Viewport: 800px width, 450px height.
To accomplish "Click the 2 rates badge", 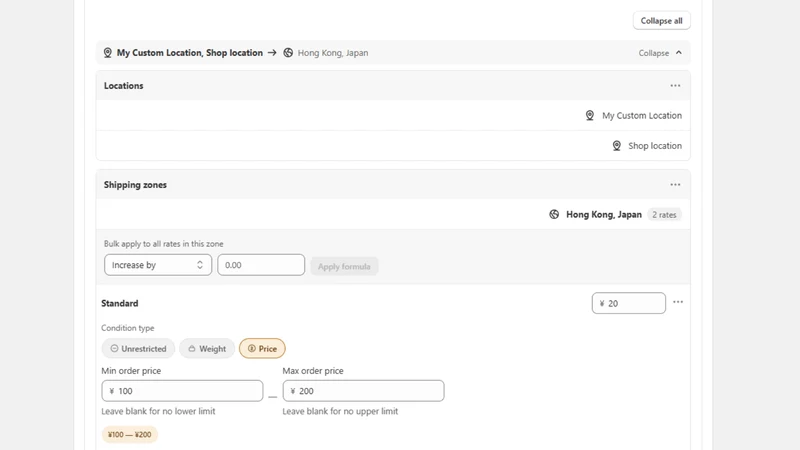I will point(664,215).
